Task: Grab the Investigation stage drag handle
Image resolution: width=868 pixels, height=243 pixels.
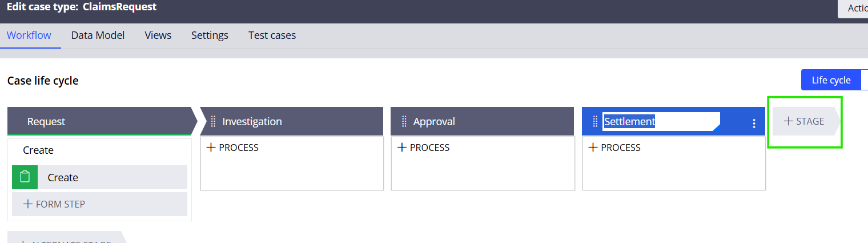Action: 213,121
